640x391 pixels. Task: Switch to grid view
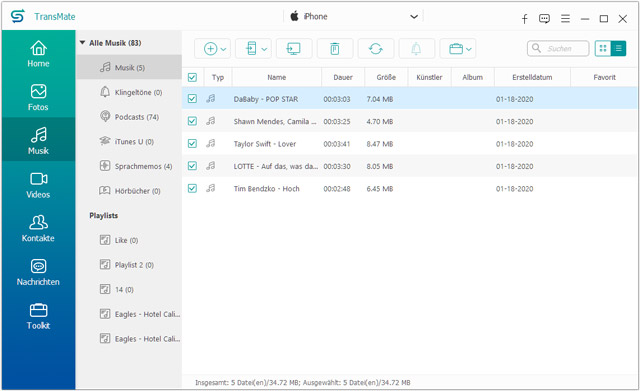pos(603,49)
